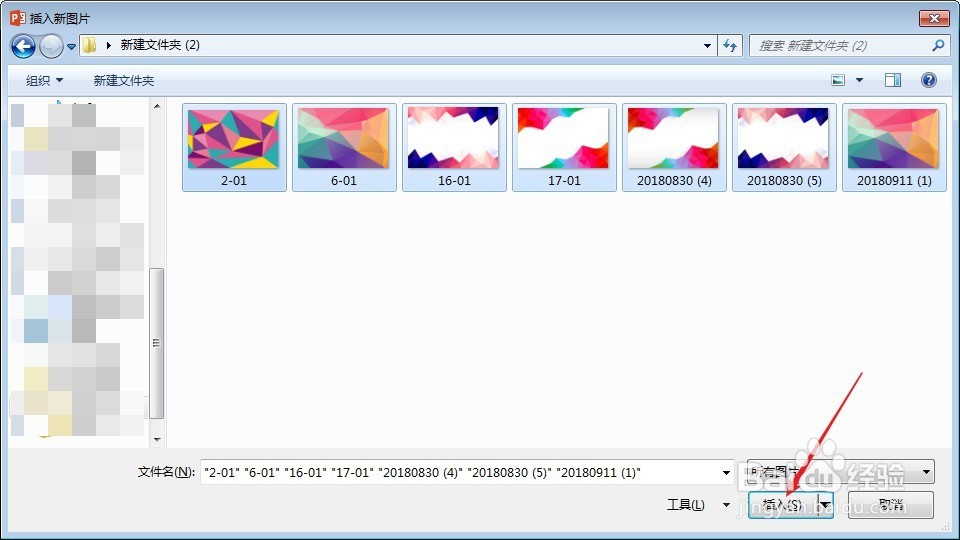Expand the 插入 button's dropdown arrow
The image size is (960, 540).
(x=826, y=504)
